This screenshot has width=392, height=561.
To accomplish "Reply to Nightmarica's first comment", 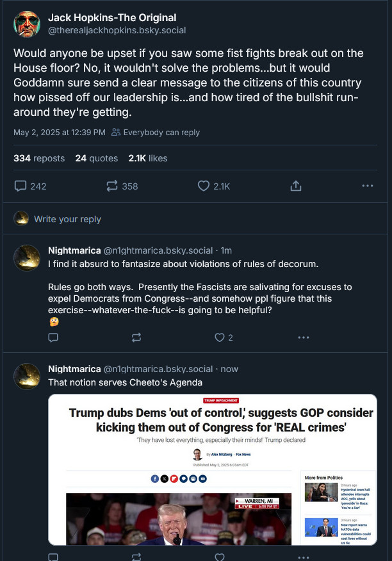I will tap(53, 337).
